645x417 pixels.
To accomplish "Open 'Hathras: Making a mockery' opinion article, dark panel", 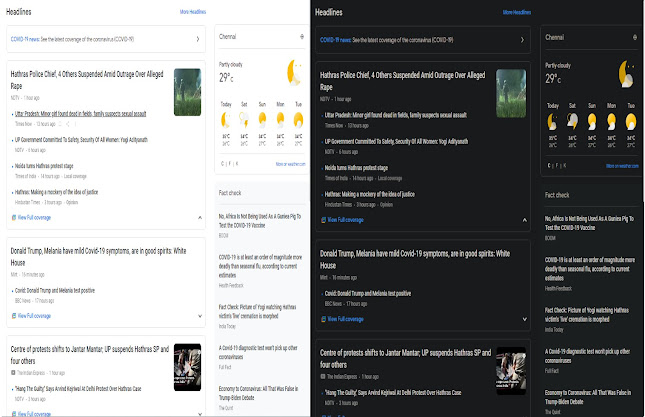I will click(369, 194).
